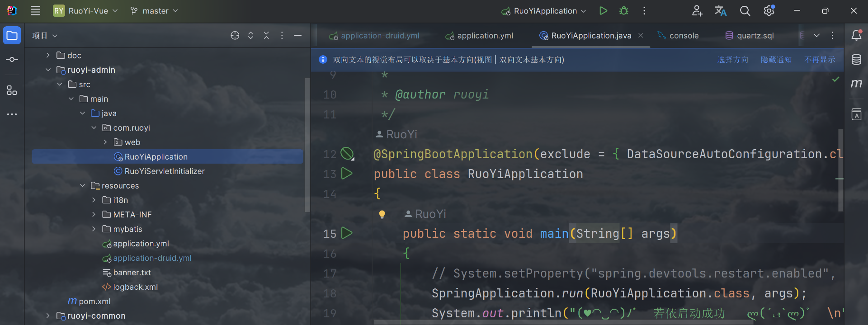The image size is (868, 325).
Task: Expand the doc folder
Action: 48,55
